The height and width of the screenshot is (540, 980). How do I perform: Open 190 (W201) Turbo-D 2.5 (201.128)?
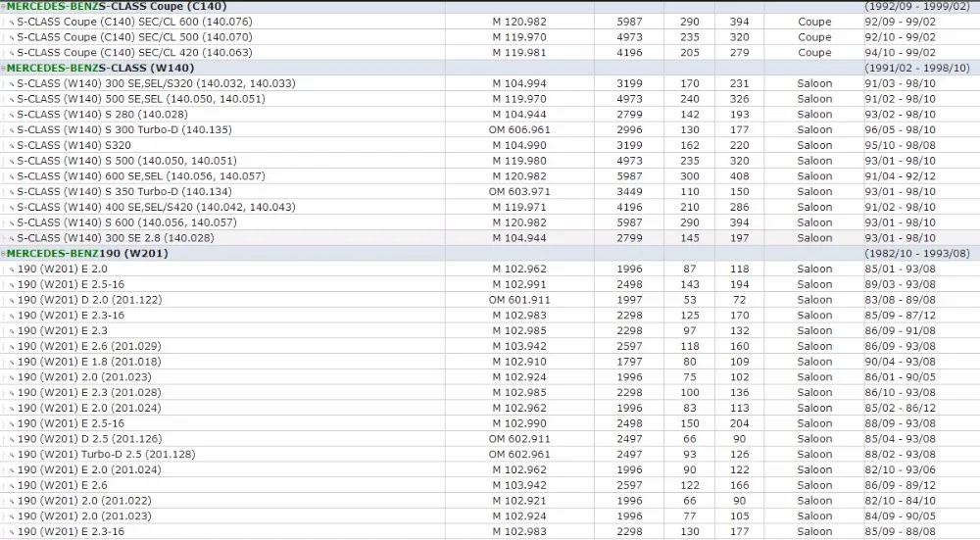pyautogui.click(x=106, y=455)
